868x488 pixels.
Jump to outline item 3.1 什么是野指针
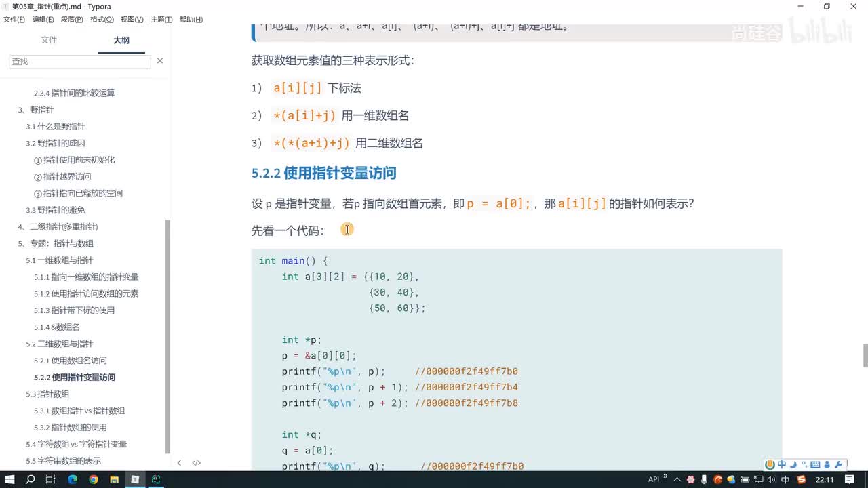click(56, 127)
